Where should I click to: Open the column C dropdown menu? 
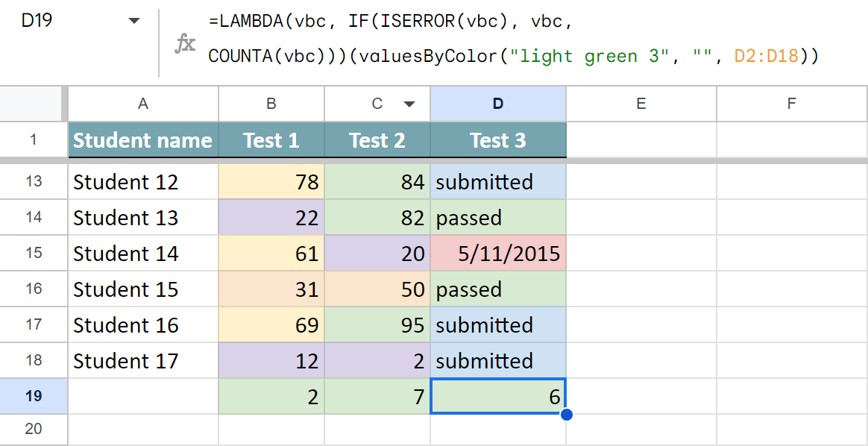pos(409,104)
